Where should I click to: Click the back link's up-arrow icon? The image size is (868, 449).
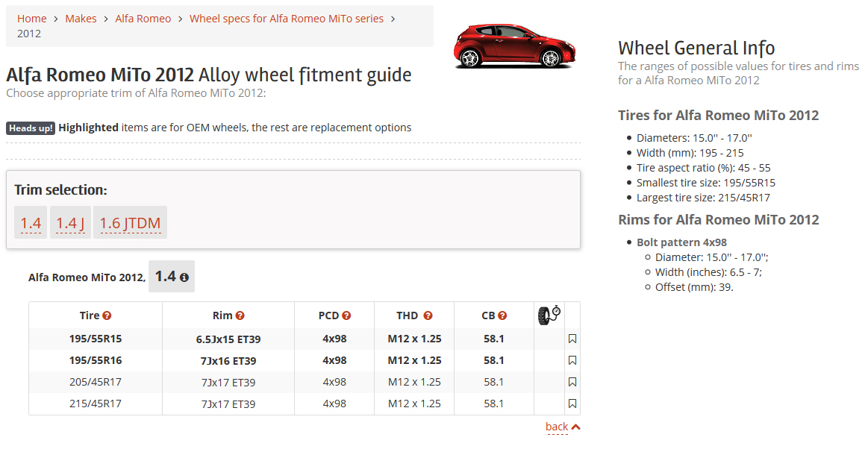pyautogui.click(x=575, y=427)
